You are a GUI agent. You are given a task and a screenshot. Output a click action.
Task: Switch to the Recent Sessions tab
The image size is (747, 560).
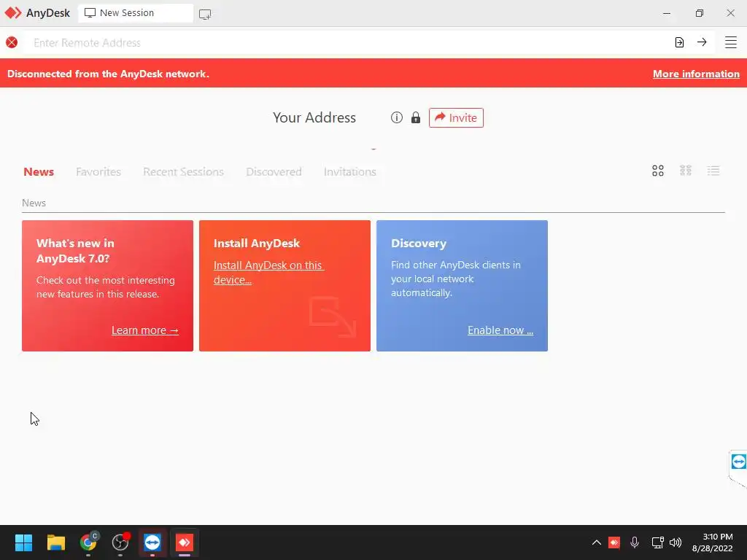183,172
